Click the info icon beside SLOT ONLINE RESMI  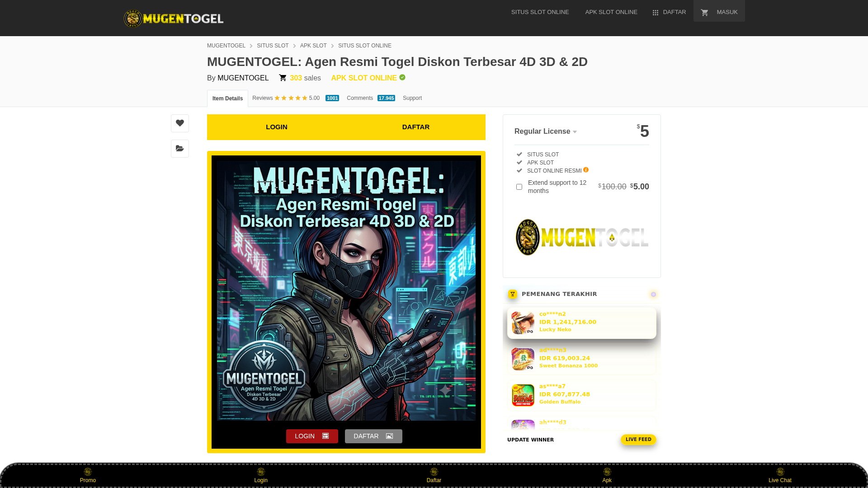586,170
